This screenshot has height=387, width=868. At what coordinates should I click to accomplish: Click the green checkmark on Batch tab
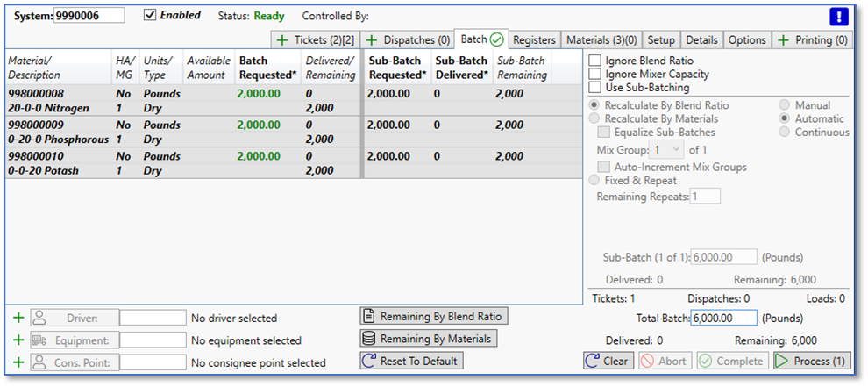coord(497,39)
